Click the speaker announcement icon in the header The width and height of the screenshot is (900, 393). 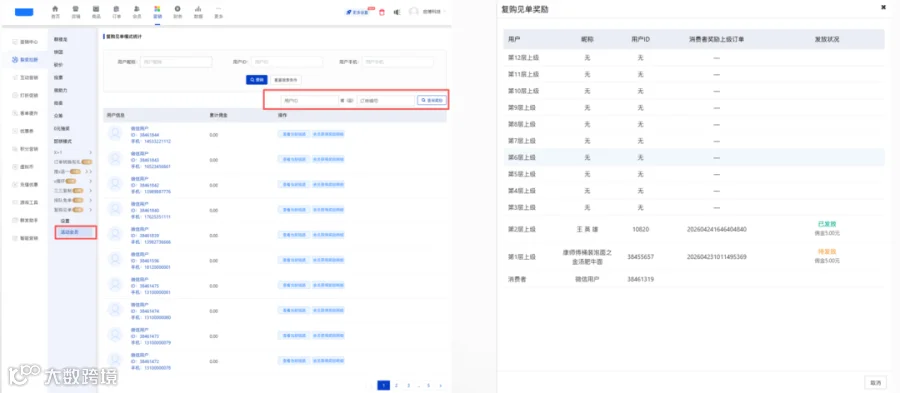point(397,12)
